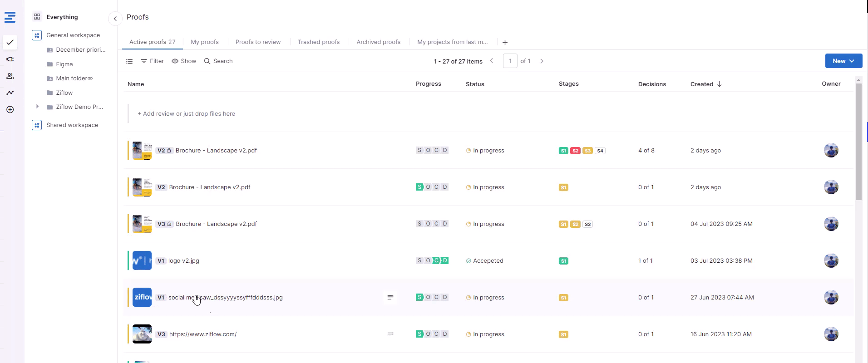Screen dimensions: 868x363
Task: Click SOCD progress on logo v2.jpg row
Action: click(432, 260)
